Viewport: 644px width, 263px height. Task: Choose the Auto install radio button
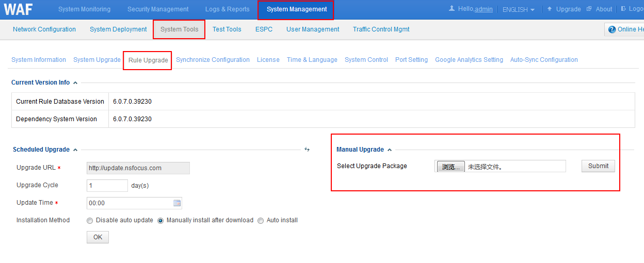point(261,221)
